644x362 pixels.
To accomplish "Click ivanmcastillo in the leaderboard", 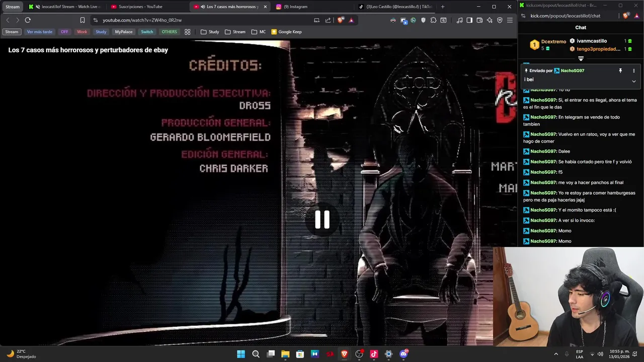I will tap(592, 41).
